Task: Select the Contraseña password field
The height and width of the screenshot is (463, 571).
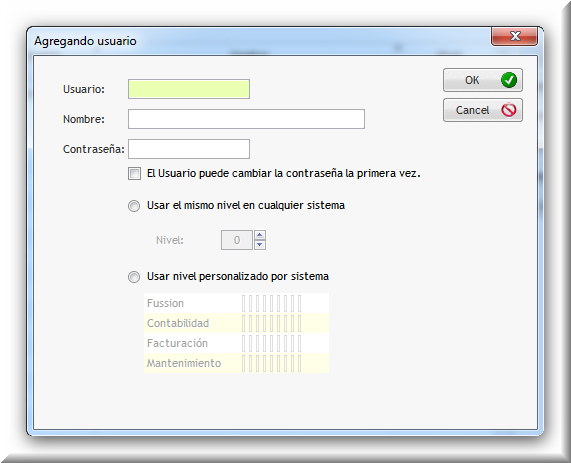Action: [189, 149]
